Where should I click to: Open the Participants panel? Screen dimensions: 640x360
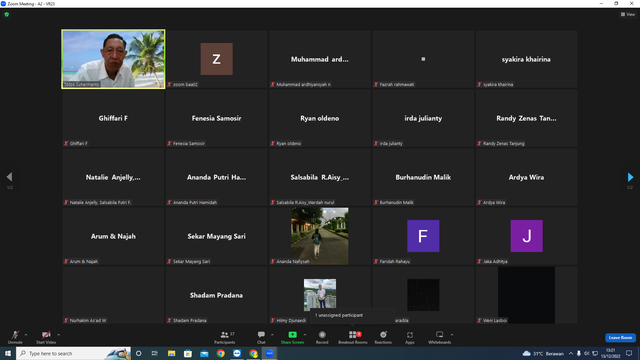click(224, 337)
